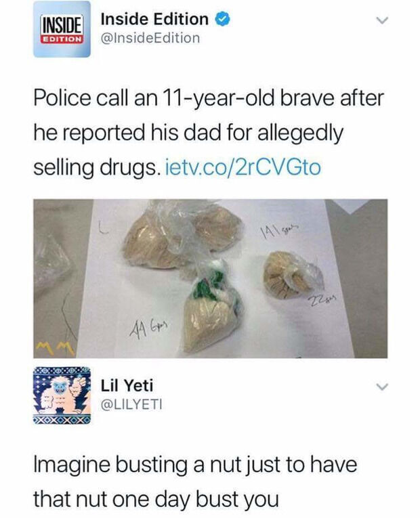Screen dimensions: 420x518
Task: Visit the @InsideEdition handle
Action: tap(150, 38)
